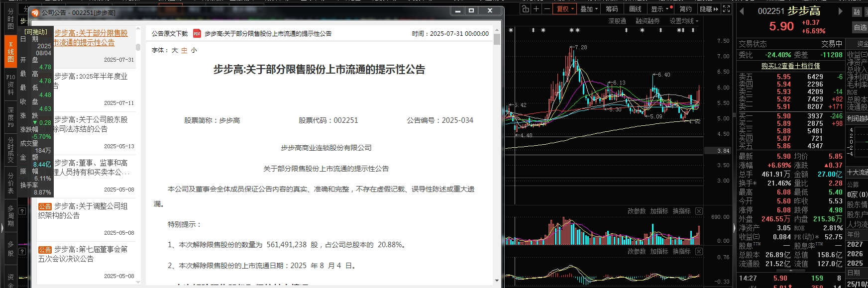Zoom out the chart with minus icon
This screenshot has width=868, height=288.
[x=547, y=9]
